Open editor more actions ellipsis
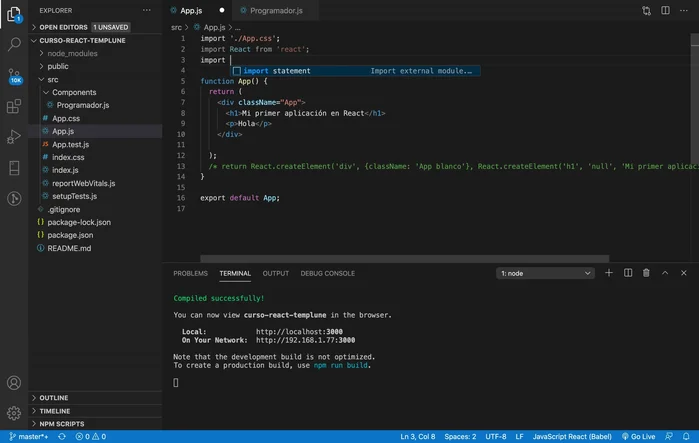 pos(684,10)
